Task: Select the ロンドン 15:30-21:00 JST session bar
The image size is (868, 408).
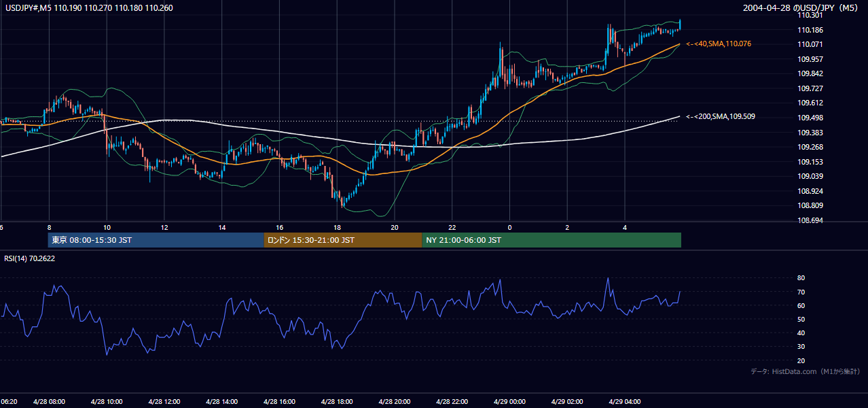Action: [x=343, y=240]
